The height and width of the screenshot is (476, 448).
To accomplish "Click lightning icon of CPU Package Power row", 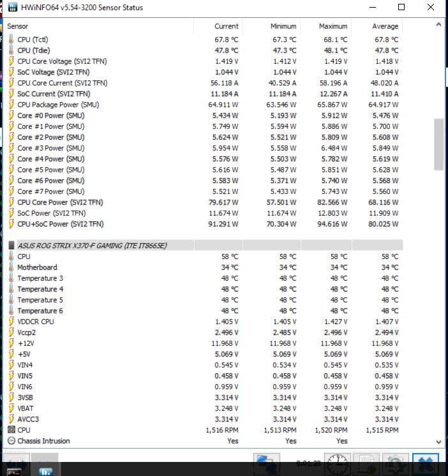I will [x=11, y=105].
